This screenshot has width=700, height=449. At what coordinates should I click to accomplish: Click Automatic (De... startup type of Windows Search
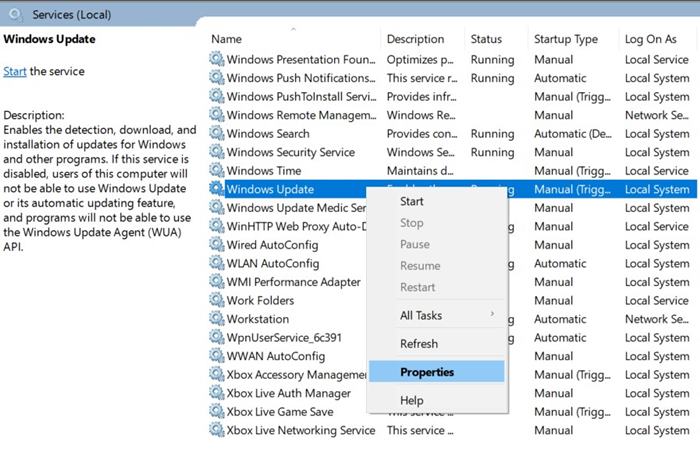573,133
